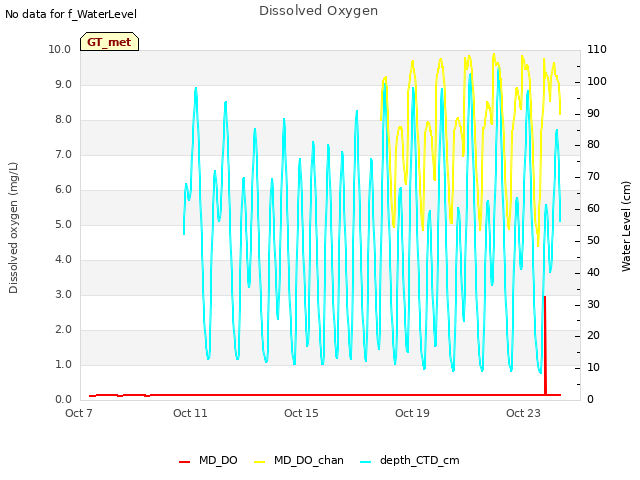Screen dimensions: 640x480
Task: Click the 30 right axis tick label
Action: click(x=593, y=304)
